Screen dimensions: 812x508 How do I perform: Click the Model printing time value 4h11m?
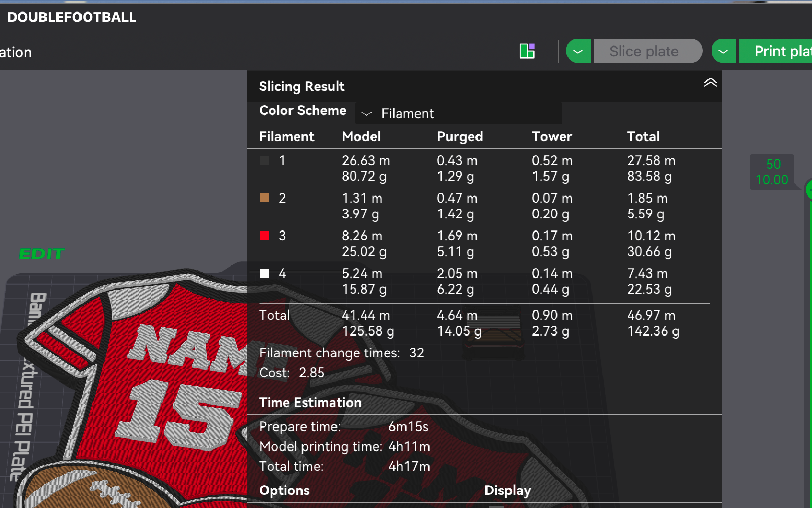tap(409, 446)
